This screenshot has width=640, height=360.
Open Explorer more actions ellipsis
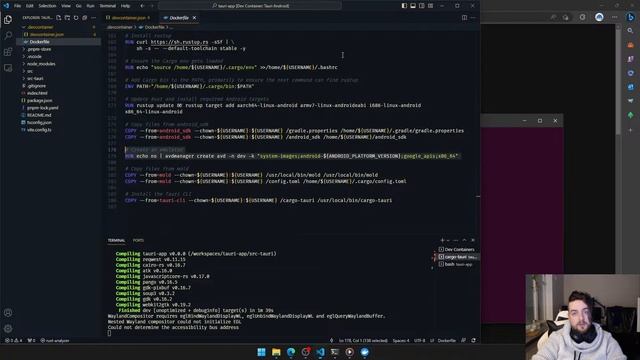click(x=93, y=18)
